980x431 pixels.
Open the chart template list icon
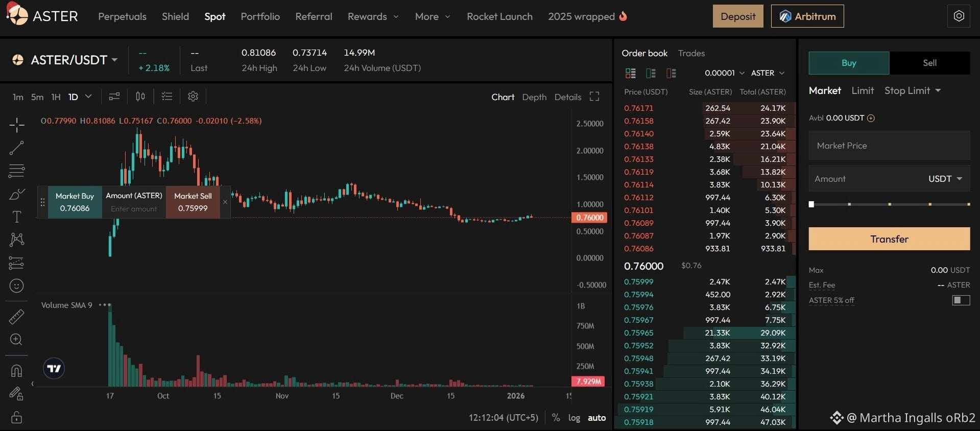[x=167, y=96]
